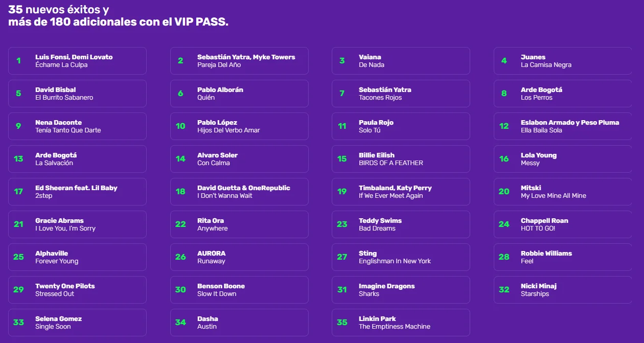The width and height of the screenshot is (644, 343).
Task: Click the I Don't Wanna Wait card
Action: tap(239, 192)
